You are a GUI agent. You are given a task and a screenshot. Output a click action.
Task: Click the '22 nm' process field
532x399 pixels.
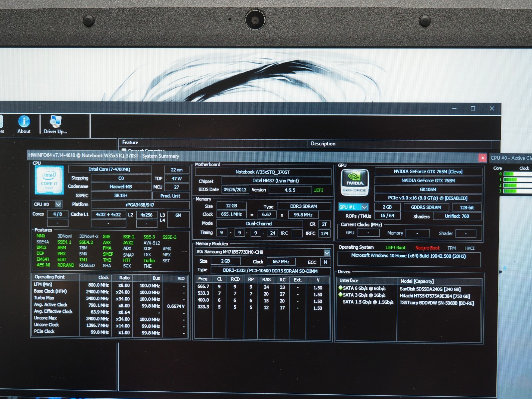[x=177, y=170]
